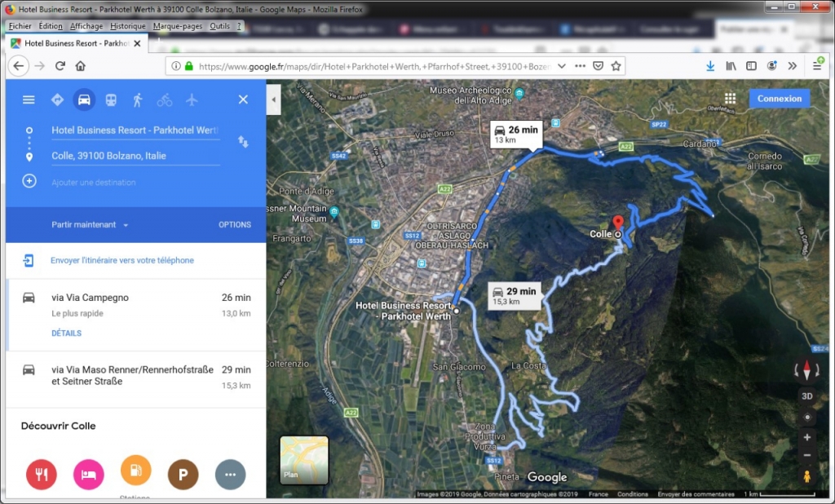Open the Outils menu
The width and height of the screenshot is (835, 504).
[x=219, y=25]
